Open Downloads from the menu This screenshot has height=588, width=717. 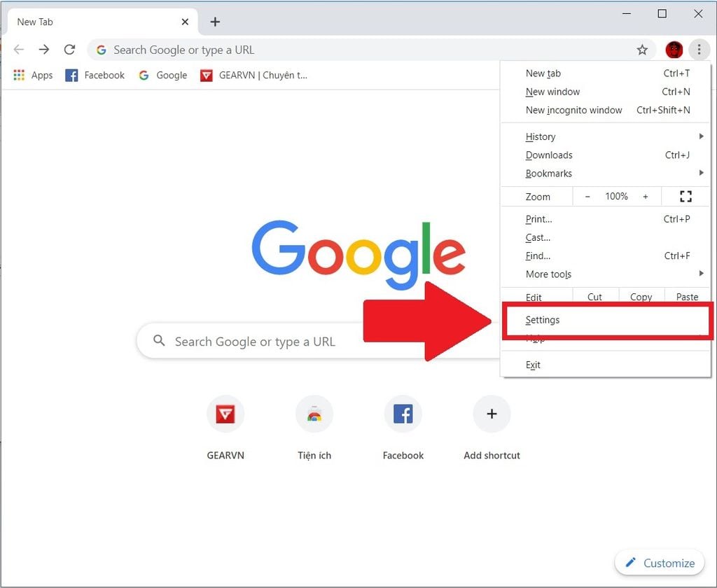(606, 155)
